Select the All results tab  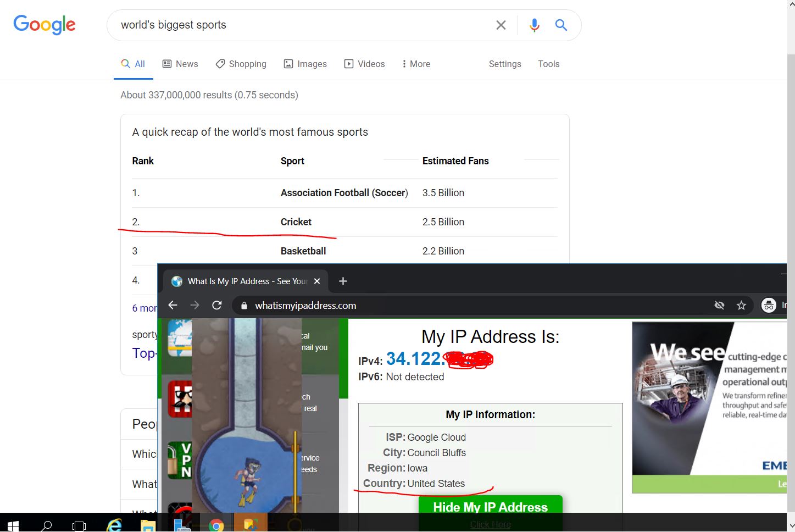tap(133, 64)
